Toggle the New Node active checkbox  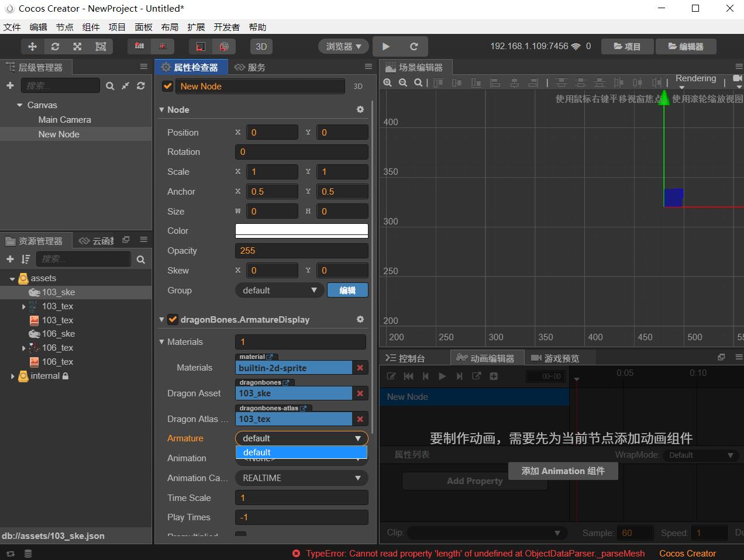click(168, 86)
